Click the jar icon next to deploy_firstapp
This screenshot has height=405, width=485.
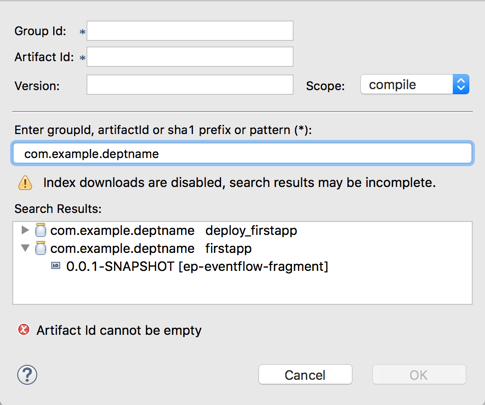pos(40,230)
